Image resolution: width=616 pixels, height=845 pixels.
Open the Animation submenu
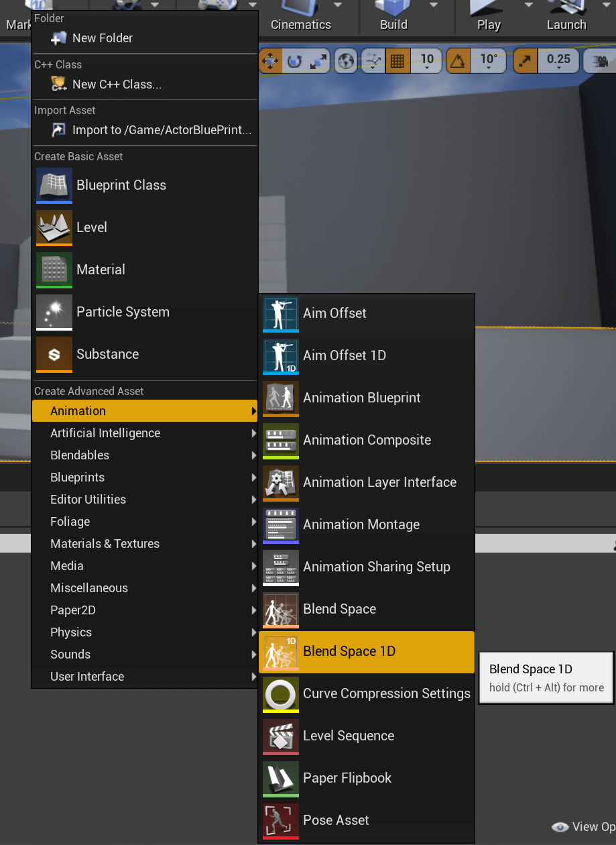point(145,411)
